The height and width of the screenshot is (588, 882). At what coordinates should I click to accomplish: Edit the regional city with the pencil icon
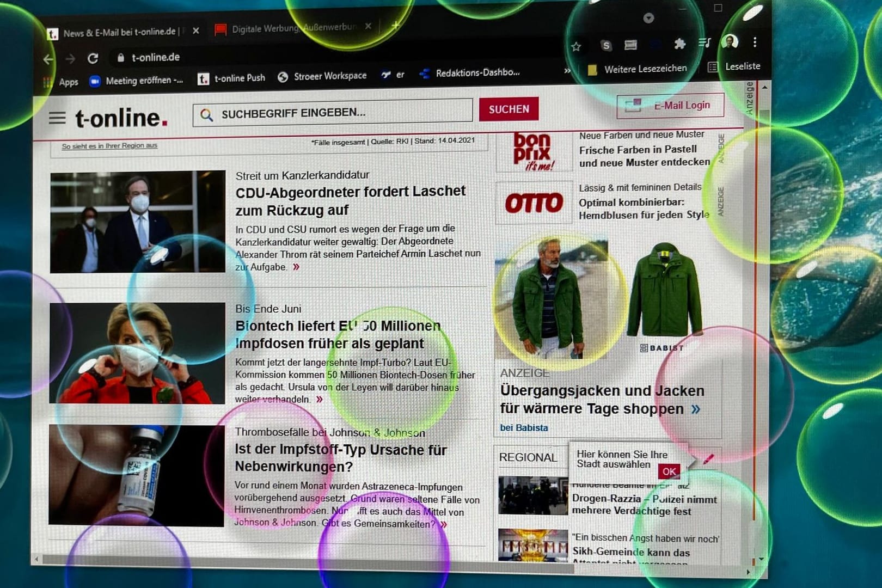click(x=708, y=460)
